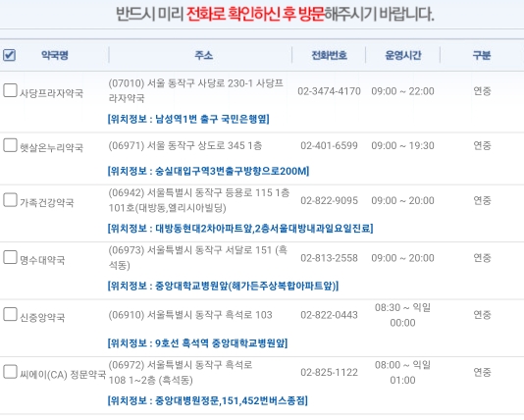Click address 흑석로 103

tap(190, 315)
